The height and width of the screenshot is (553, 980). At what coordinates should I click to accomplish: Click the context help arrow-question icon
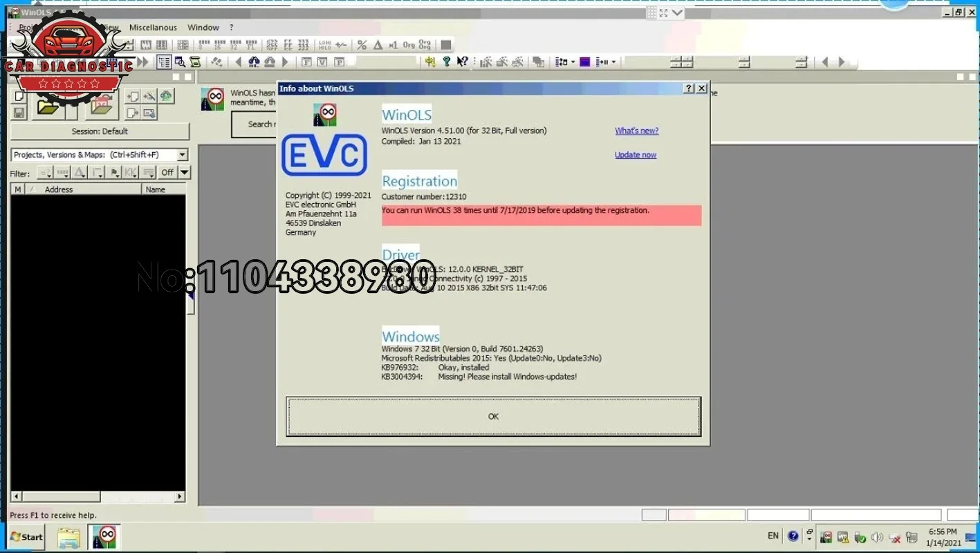pyautogui.click(x=463, y=62)
